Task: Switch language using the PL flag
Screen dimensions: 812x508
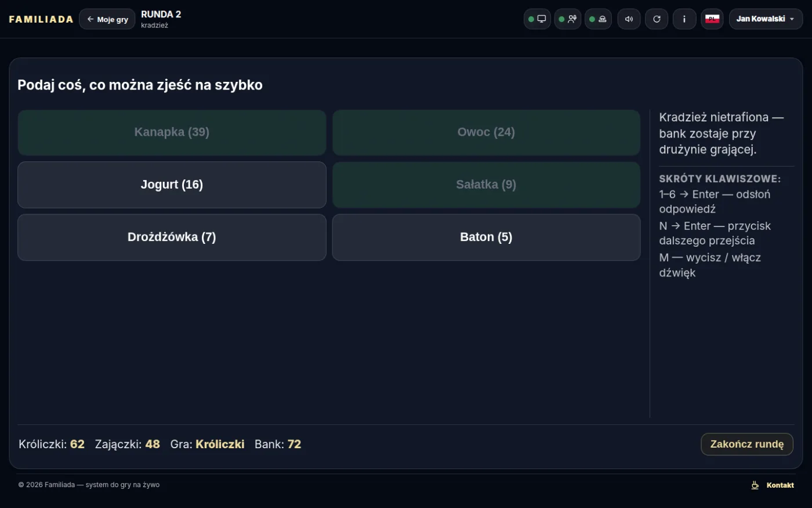Action: coord(712,19)
